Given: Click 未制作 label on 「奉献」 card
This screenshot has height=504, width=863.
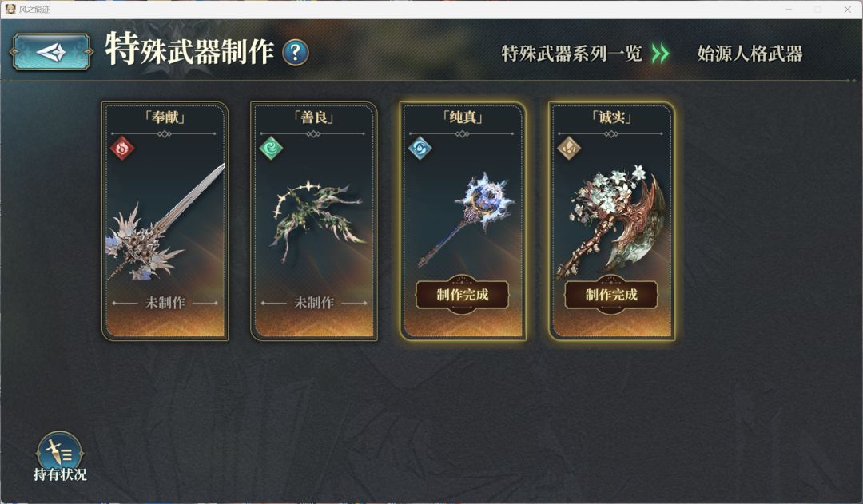Looking at the screenshot, I should click(x=165, y=303).
